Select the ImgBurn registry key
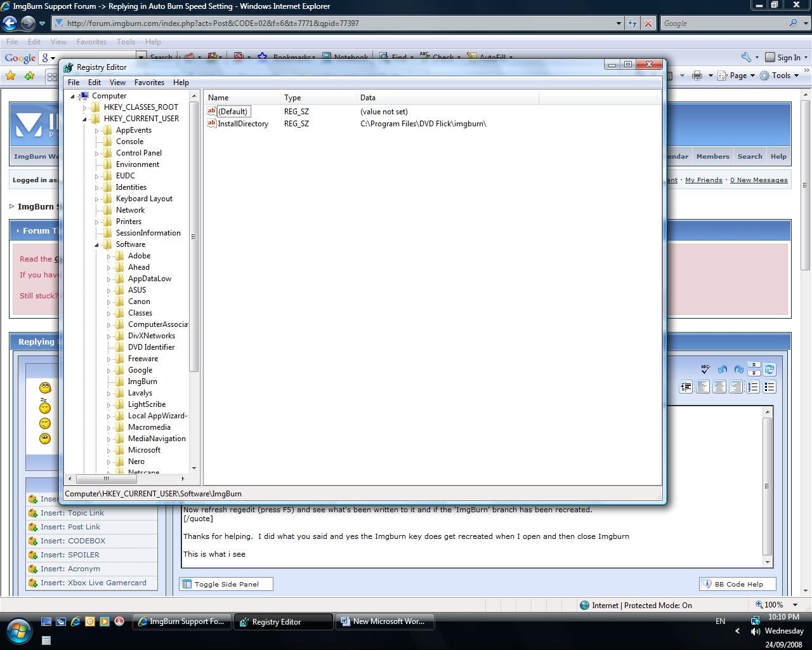 (142, 381)
